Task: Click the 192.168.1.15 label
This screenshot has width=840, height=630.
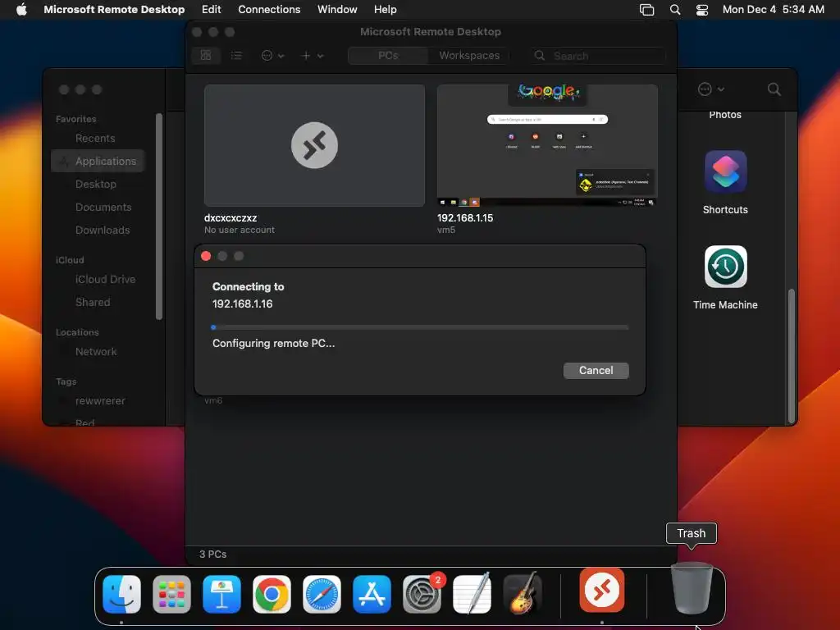Action: 465,218
